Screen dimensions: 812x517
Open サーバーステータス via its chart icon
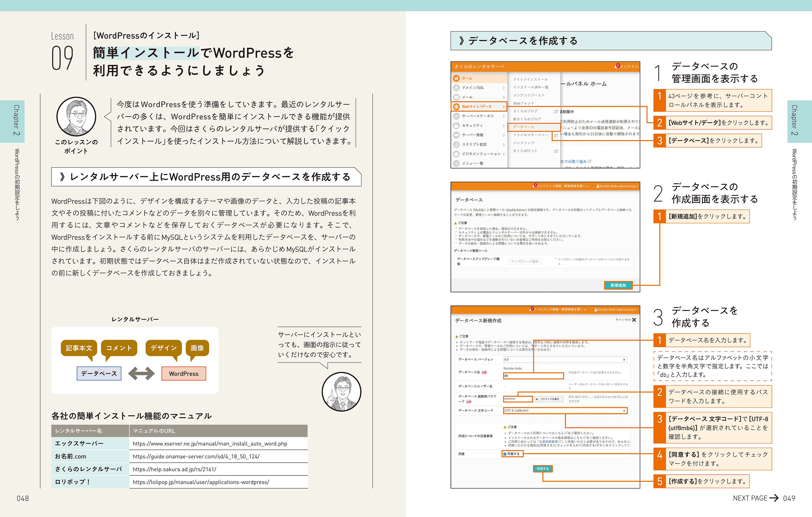coord(456,116)
